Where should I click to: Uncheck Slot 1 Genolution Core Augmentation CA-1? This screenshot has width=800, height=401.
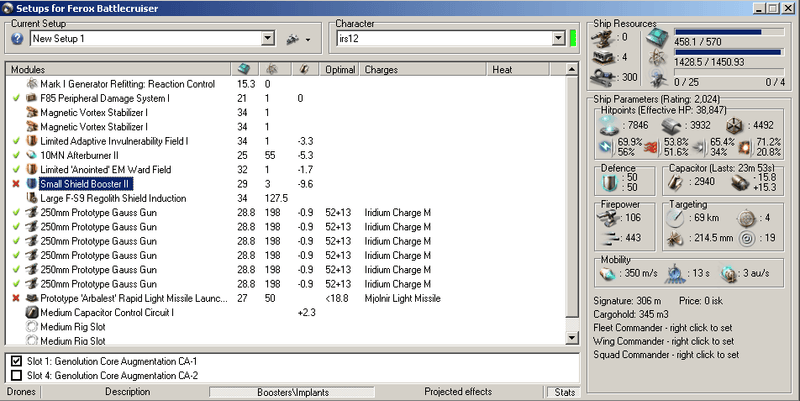16,361
